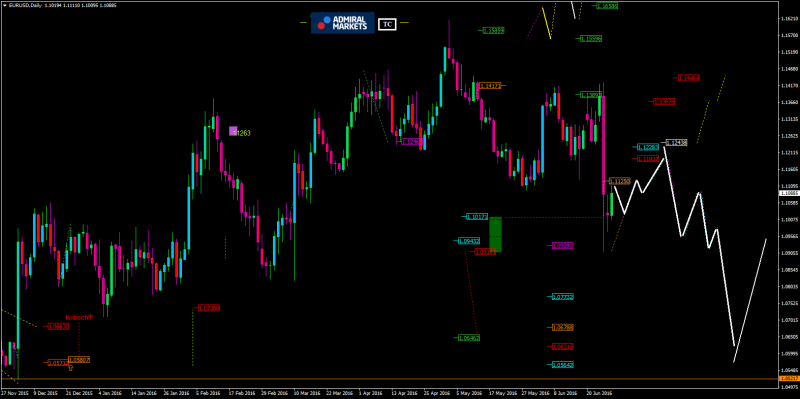Screen dimensions: 800x399
Task: Click the 20 Jun 2016 date on time axis
Action: tap(600, 394)
